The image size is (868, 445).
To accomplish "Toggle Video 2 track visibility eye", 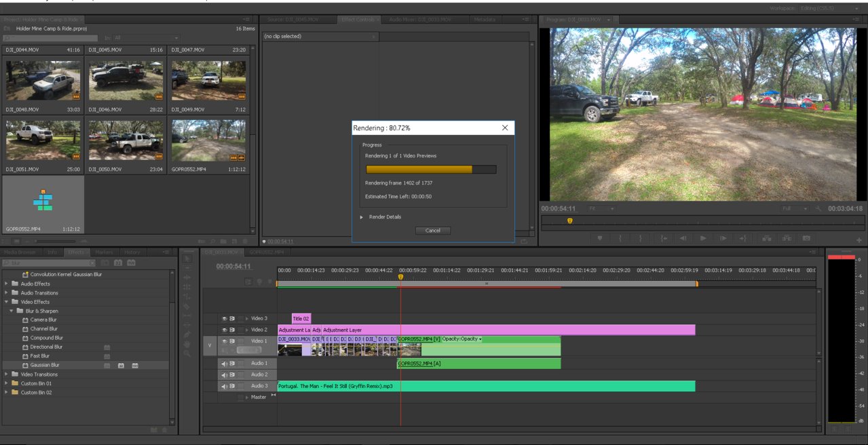I will point(225,330).
